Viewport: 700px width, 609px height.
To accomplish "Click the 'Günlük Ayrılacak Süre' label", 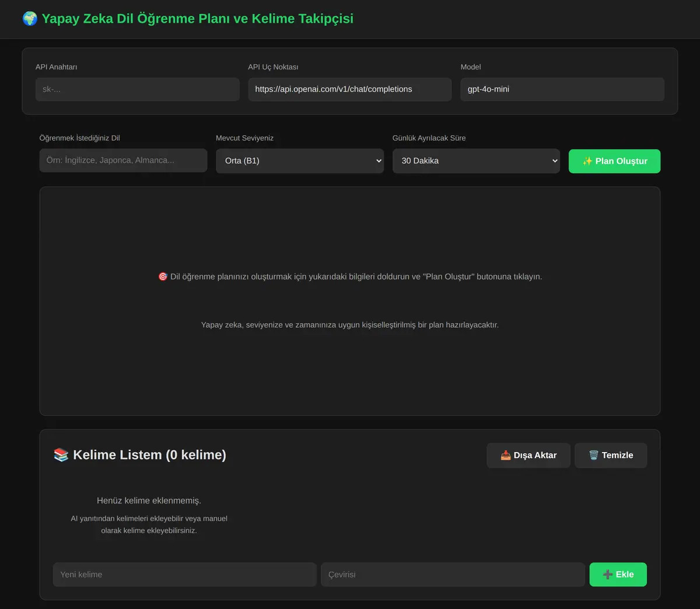I will click(x=429, y=138).
